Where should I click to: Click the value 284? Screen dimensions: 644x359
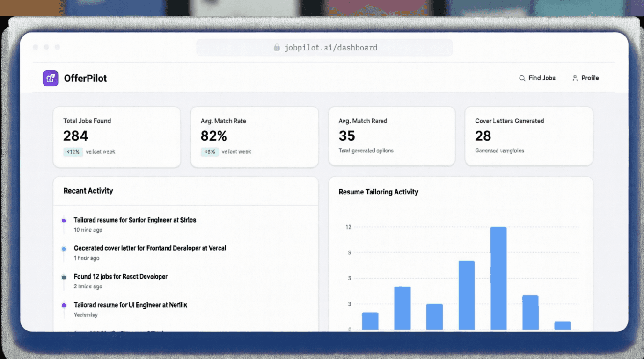(76, 136)
